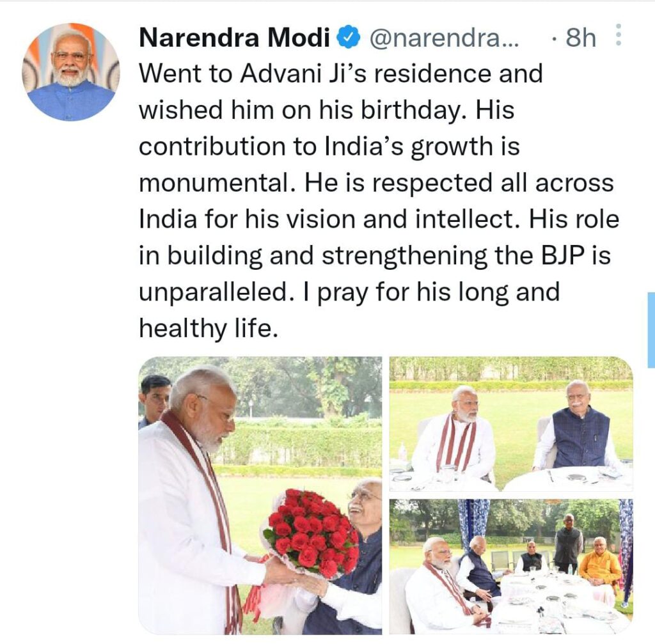Click the tweet line starting "Went to Advani Ji's"

(x=341, y=74)
